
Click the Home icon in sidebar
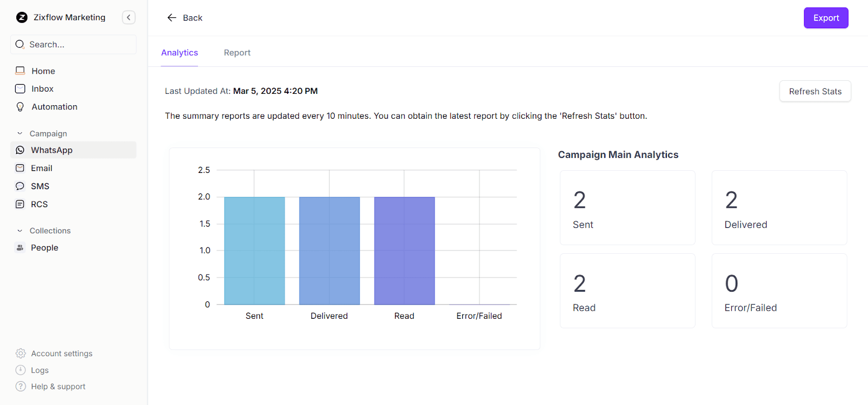(x=20, y=70)
